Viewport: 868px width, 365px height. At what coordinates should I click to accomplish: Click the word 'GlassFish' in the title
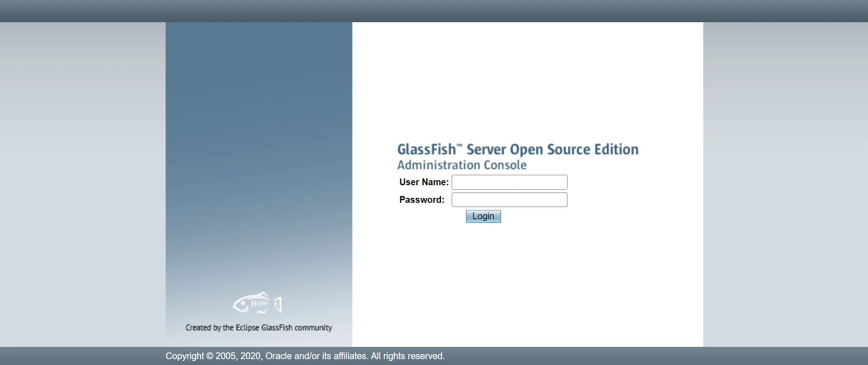point(426,149)
